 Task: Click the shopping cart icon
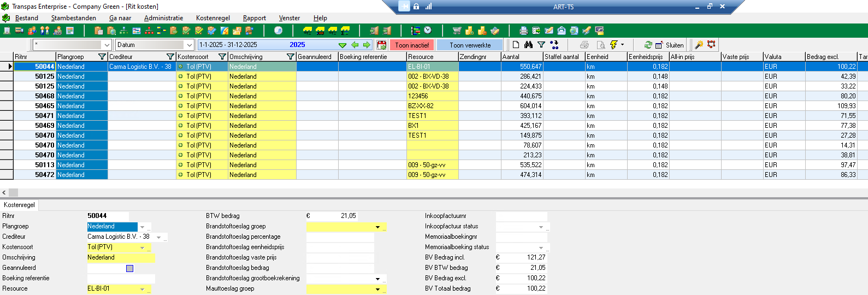click(x=457, y=31)
